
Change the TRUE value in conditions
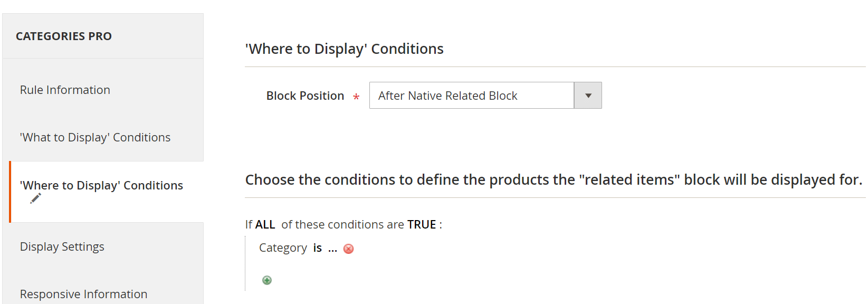coord(421,225)
